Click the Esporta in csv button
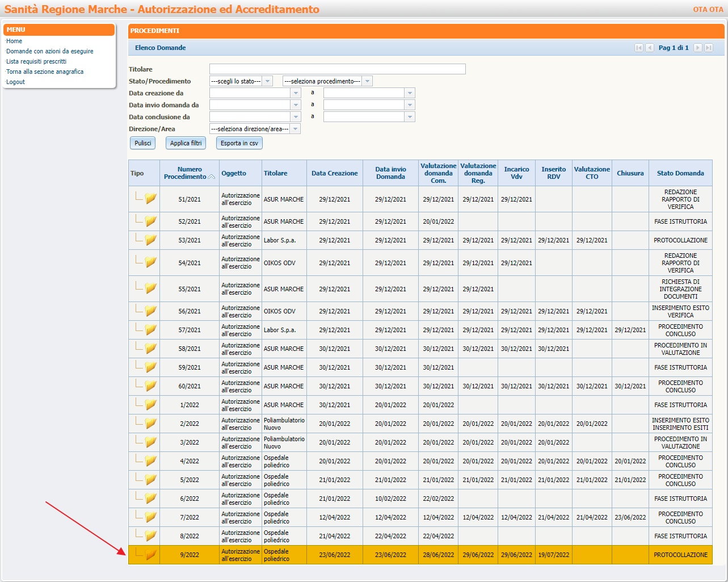Image resolution: width=728 pixels, height=582 pixels. pos(239,143)
